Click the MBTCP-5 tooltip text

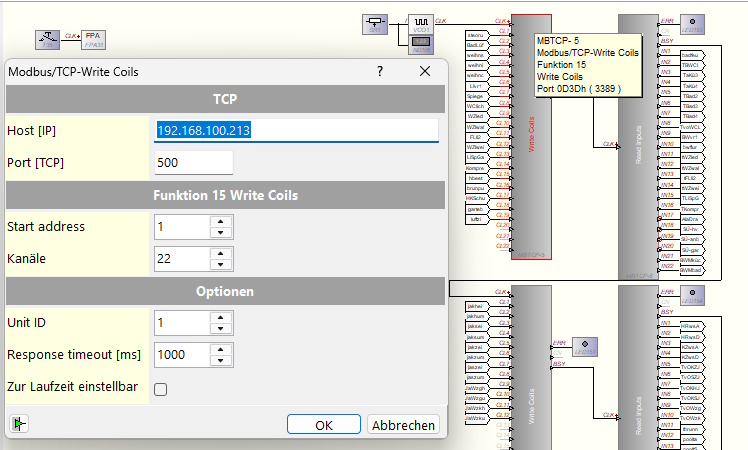click(x=587, y=65)
